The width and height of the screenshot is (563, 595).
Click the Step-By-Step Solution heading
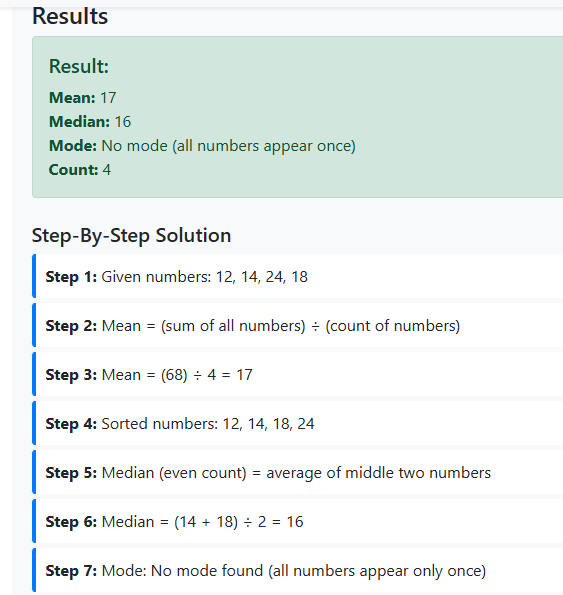[x=131, y=235]
